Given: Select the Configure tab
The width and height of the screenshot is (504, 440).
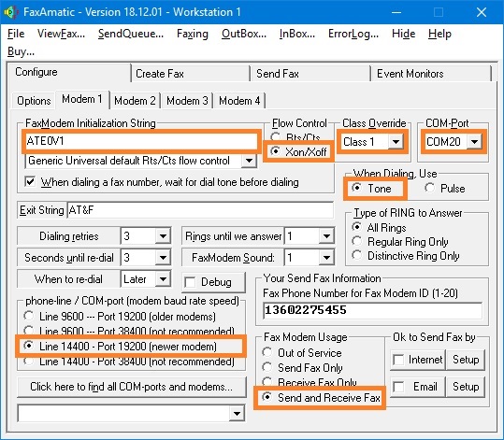Looking at the screenshot, I should tap(69, 72).
